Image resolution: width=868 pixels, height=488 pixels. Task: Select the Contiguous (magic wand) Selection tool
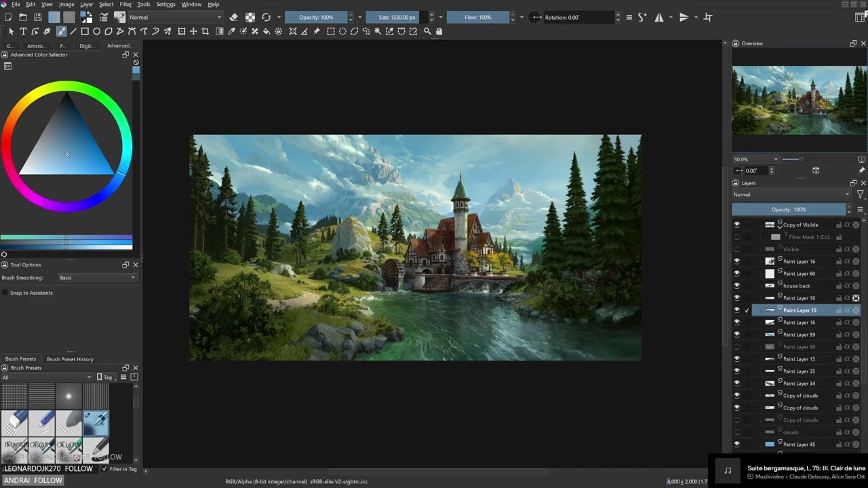378,31
